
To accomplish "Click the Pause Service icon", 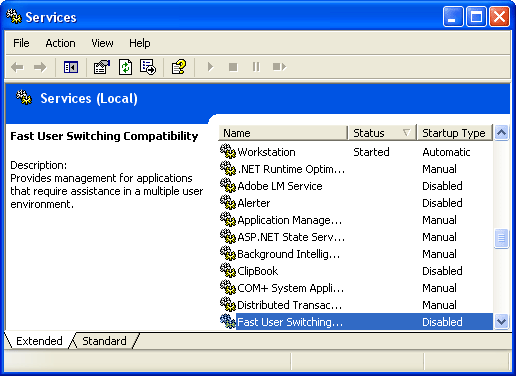I will (x=256, y=67).
